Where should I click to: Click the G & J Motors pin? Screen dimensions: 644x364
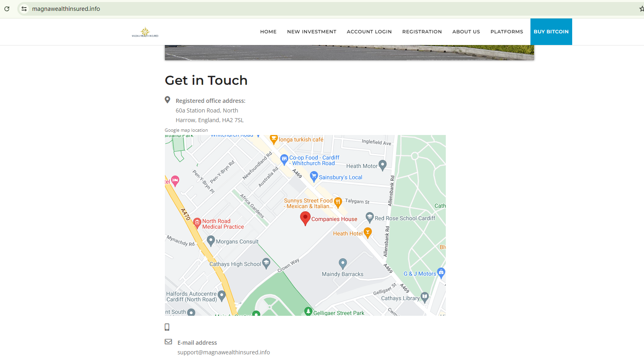[441, 273]
